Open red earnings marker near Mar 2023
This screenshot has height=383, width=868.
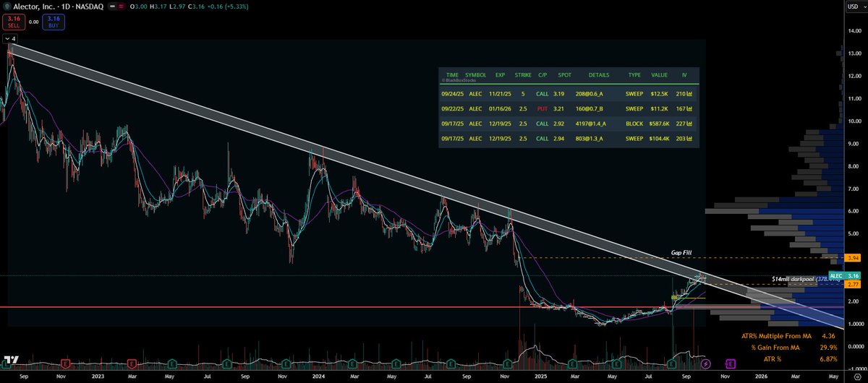tap(132, 363)
